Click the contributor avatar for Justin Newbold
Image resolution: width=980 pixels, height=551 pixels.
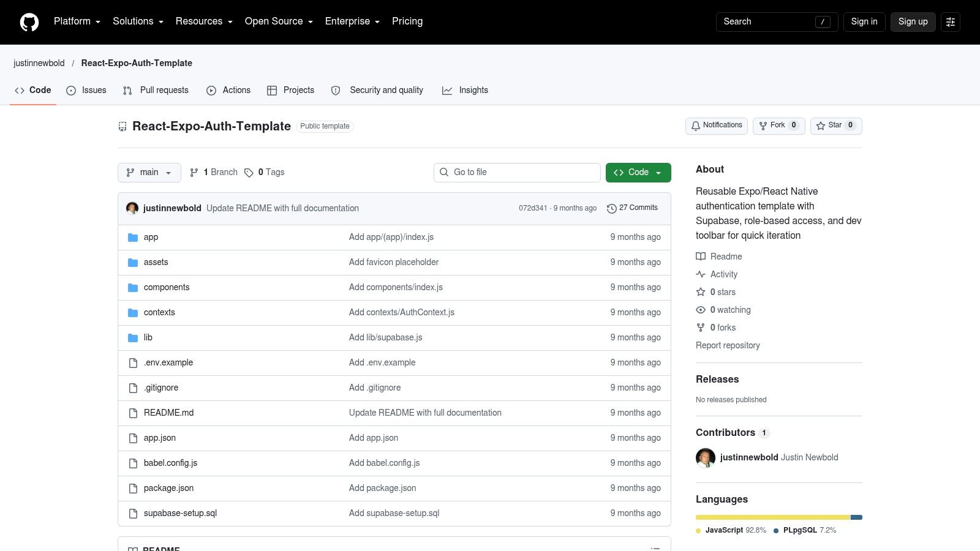tap(706, 458)
